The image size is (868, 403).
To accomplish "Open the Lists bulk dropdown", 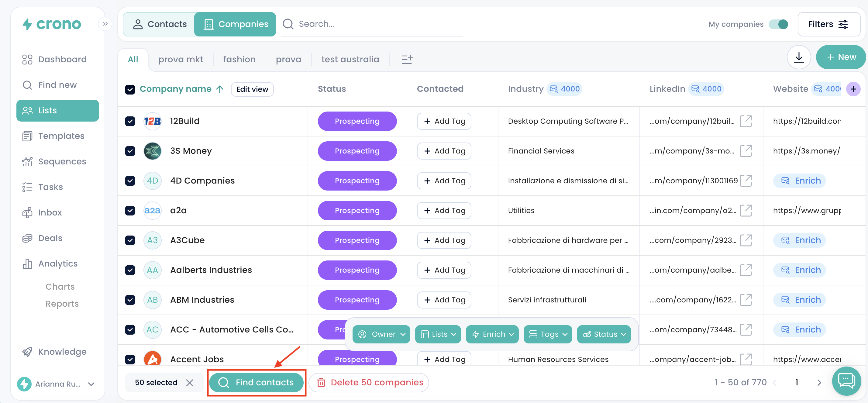I will click(438, 334).
